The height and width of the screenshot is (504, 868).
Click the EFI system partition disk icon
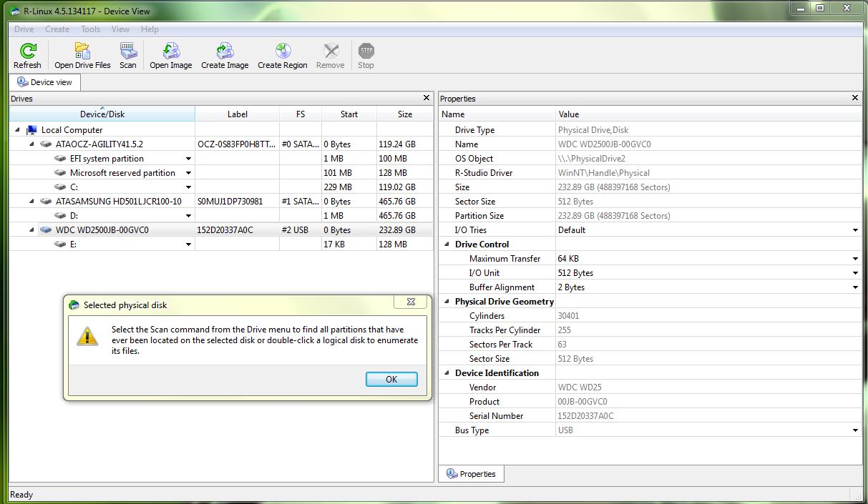[x=60, y=159]
